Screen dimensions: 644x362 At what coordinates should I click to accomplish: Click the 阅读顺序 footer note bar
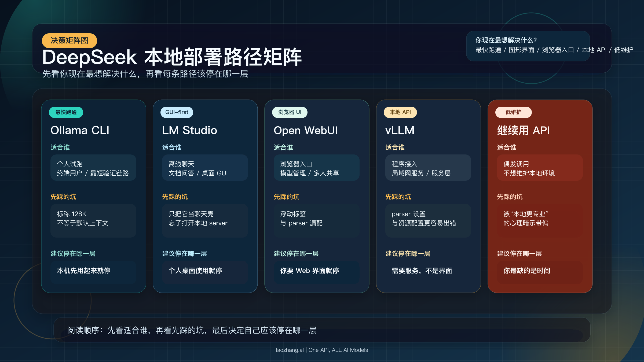[x=321, y=330]
